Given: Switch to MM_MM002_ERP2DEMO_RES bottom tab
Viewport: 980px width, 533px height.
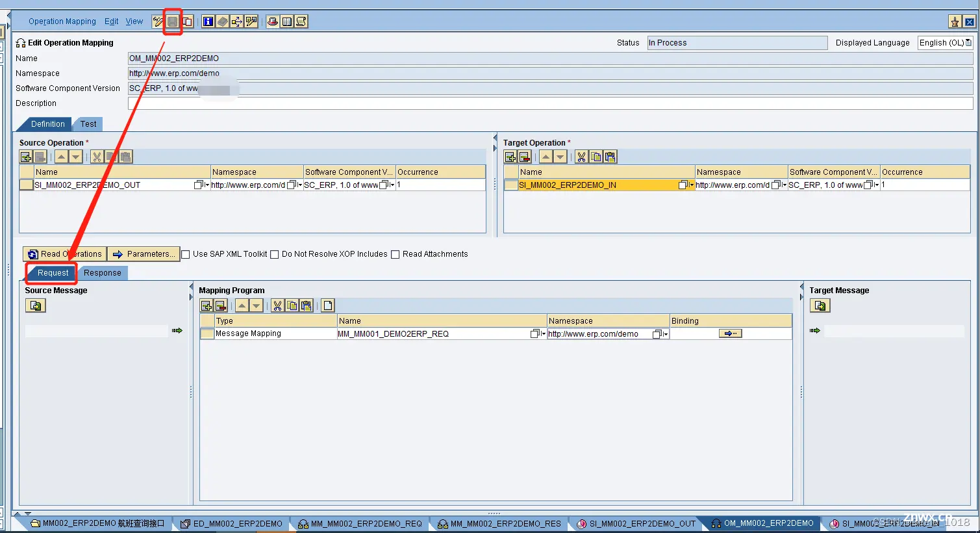Looking at the screenshot, I should click(500, 523).
